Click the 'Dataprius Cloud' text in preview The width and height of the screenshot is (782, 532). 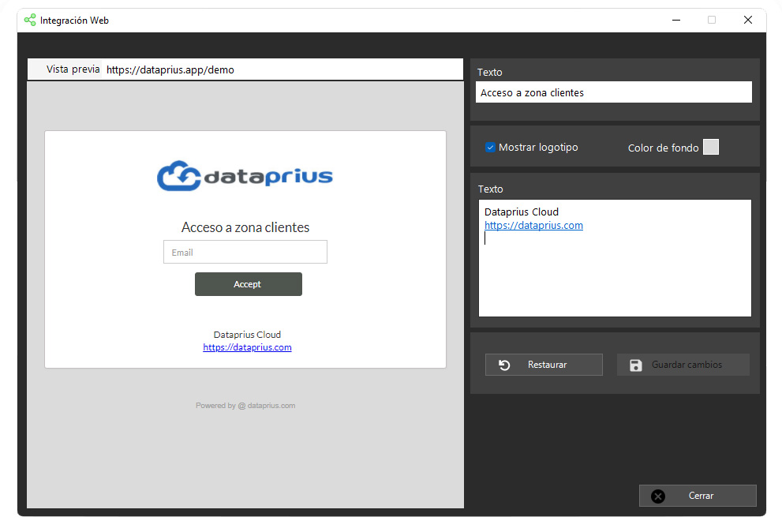coord(247,335)
